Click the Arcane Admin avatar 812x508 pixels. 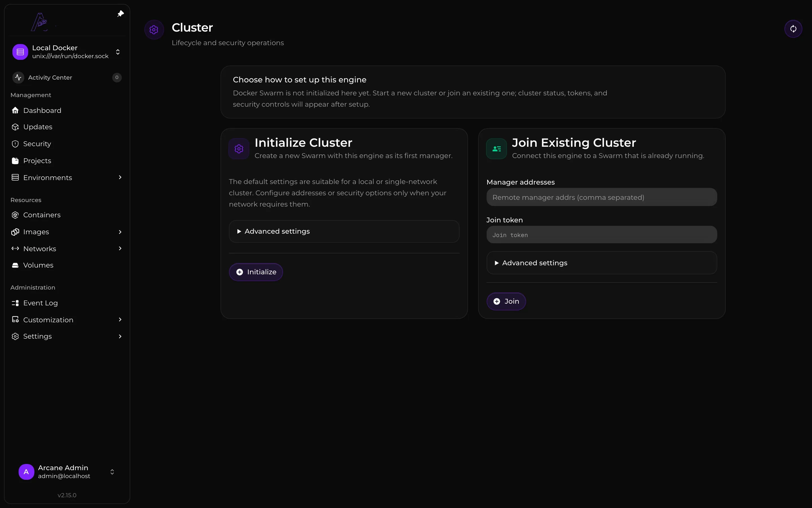tap(26, 472)
